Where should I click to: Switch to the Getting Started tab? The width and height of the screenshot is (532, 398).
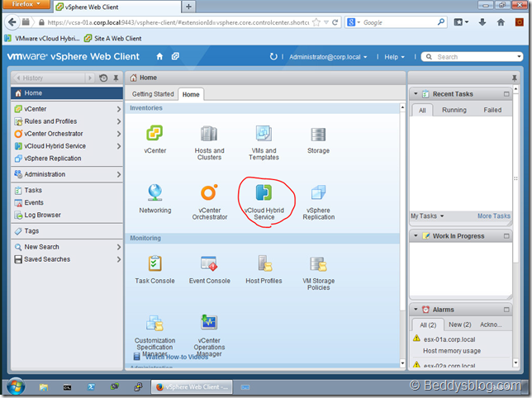tap(153, 94)
